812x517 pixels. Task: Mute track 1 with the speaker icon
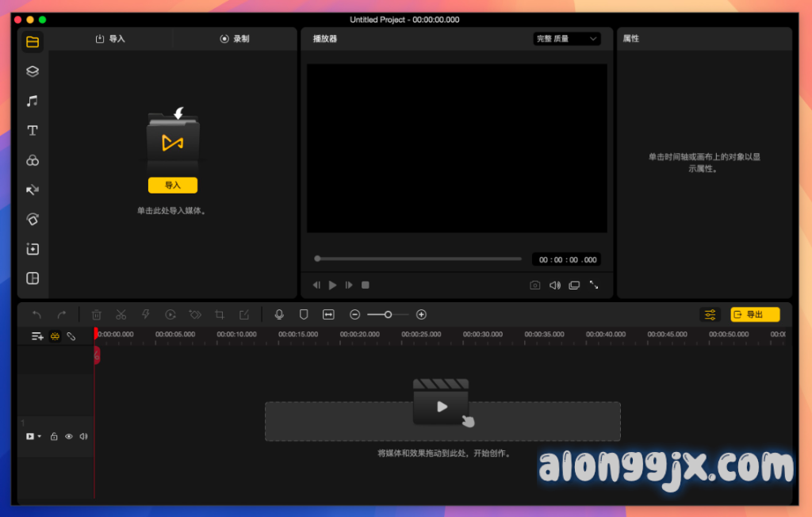[83, 436]
